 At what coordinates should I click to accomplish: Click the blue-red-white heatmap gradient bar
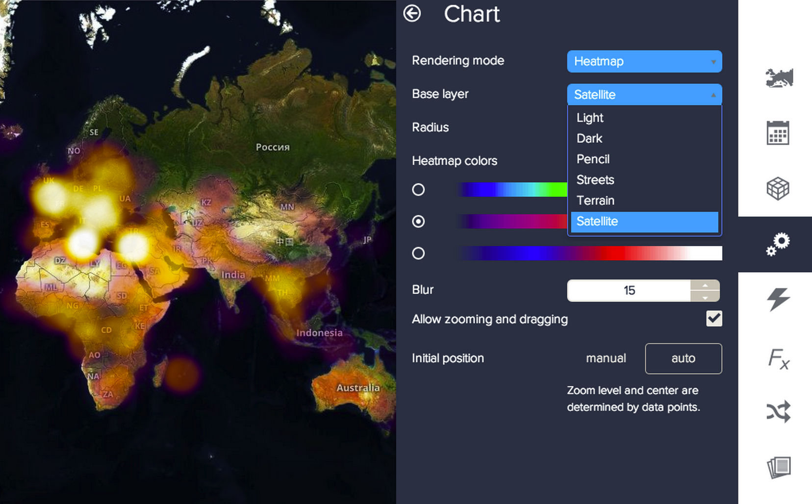click(x=590, y=253)
